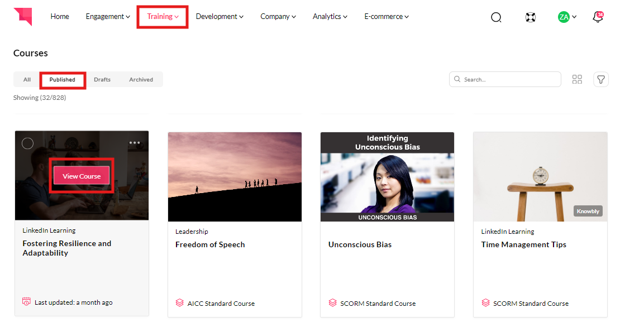Click the Courses page heading
Screen dimensions: 644x322
(x=30, y=54)
